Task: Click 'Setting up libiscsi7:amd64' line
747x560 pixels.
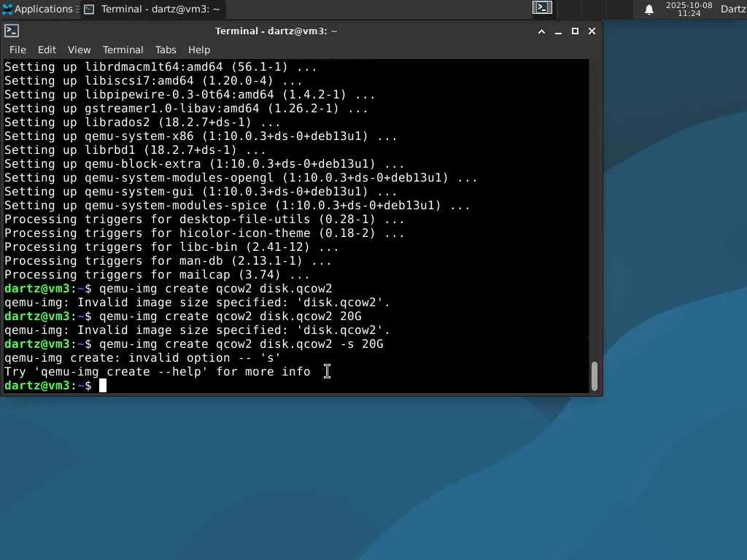Action: pos(153,82)
